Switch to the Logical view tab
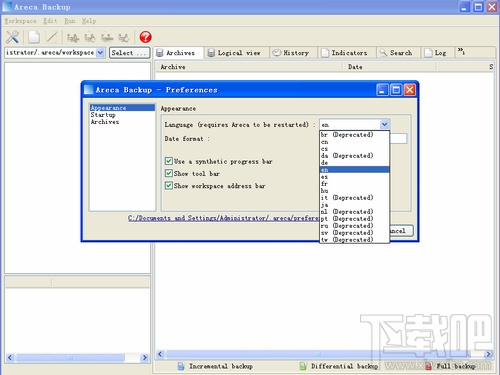This screenshot has width=500, height=375. click(x=237, y=53)
